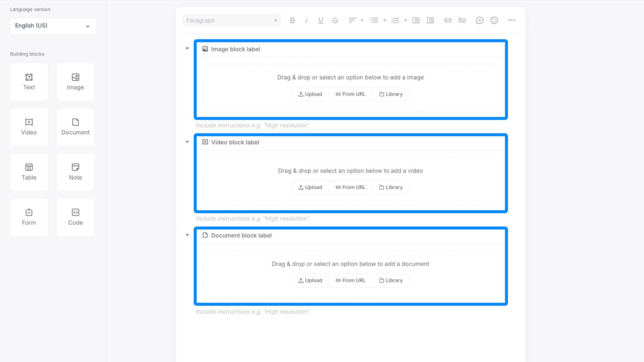Choose video from Library
The image size is (644, 362).
pyautogui.click(x=391, y=187)
